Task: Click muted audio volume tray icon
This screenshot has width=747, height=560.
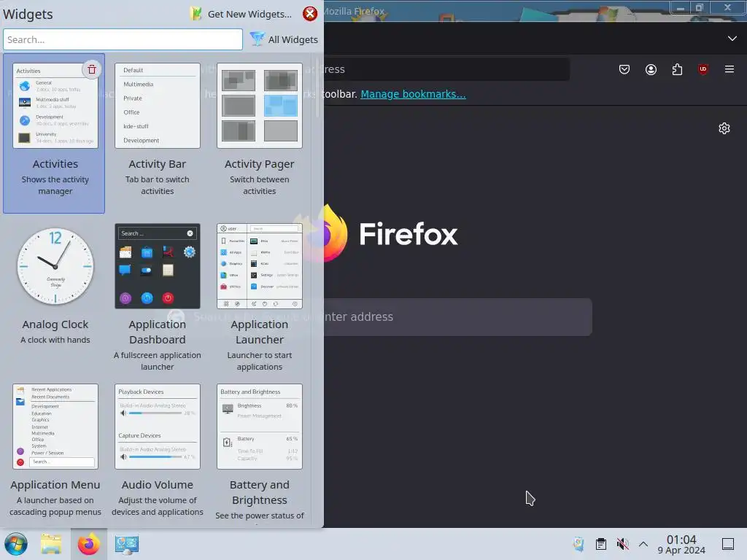Action: point(622,544)
